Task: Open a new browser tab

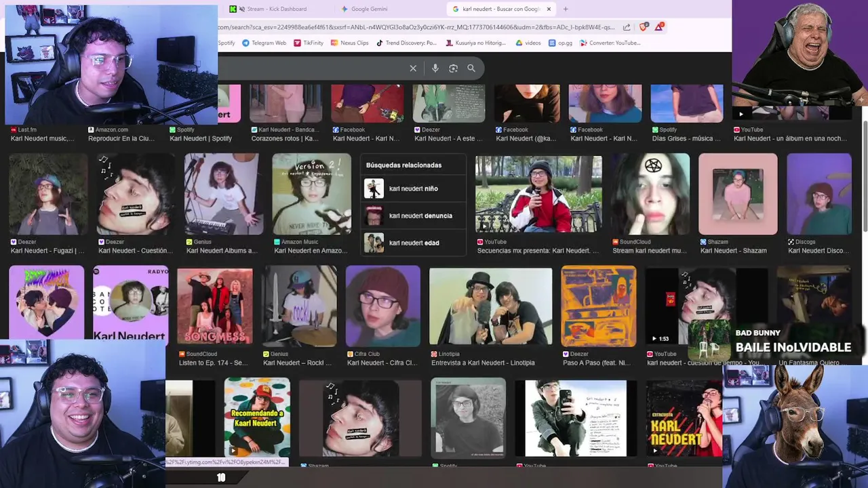Action: [566, 9]
